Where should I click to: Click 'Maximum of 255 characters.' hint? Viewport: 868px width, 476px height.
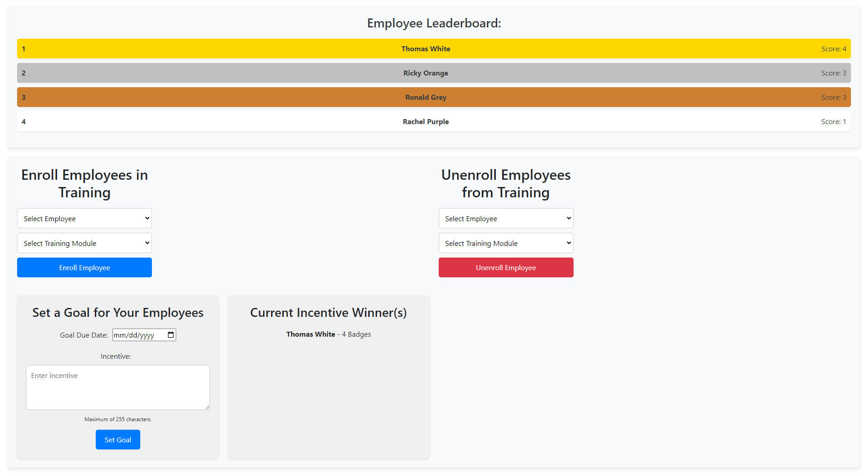click(118, 419)
